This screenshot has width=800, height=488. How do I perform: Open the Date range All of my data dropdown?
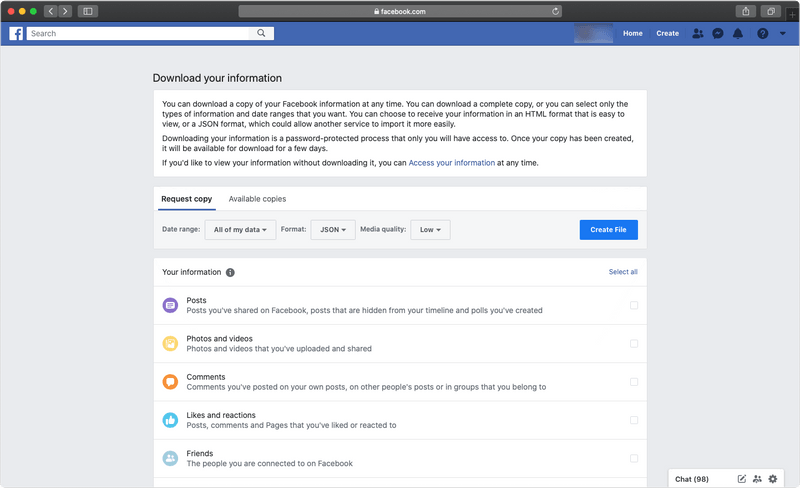[x=240, y=230]
